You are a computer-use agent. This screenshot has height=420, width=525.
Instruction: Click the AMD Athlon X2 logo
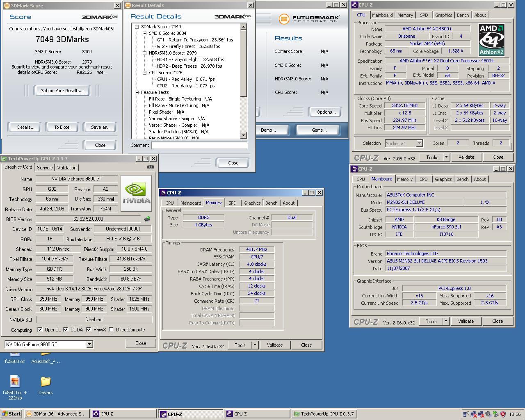pos(491,40)
